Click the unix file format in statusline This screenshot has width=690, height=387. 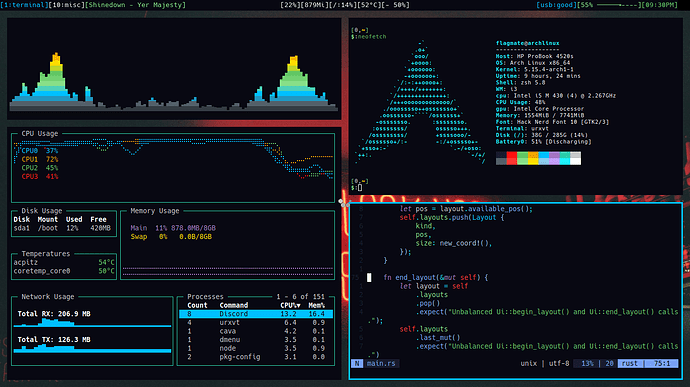[529, 363]
